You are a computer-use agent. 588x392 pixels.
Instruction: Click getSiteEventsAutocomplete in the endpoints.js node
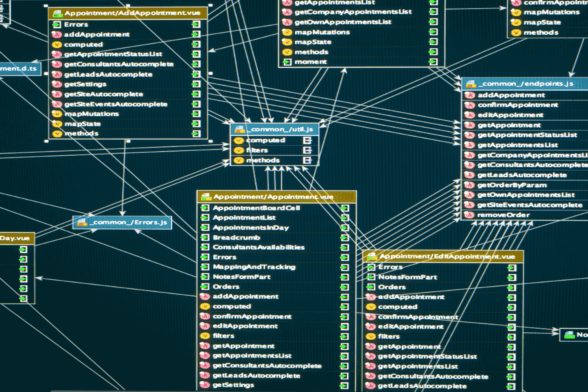(530, 205)
